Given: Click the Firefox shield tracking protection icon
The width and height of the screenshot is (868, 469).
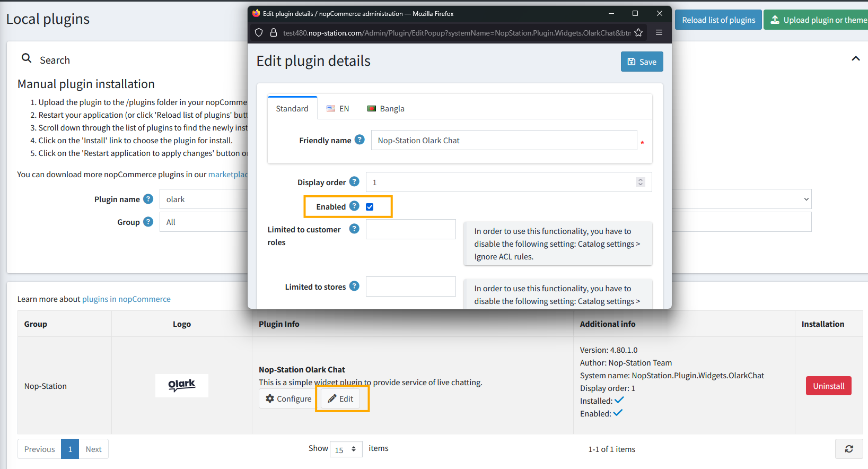Looking at the screenshot, I should (x=259, y=32).
